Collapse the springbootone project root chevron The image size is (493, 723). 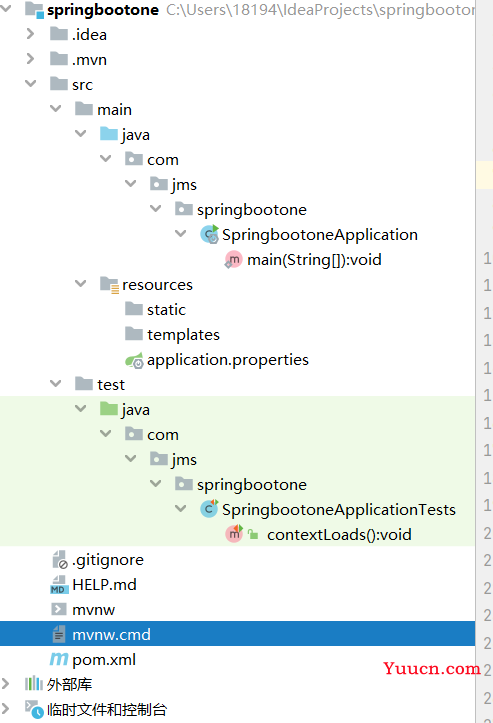click(6, 8)
